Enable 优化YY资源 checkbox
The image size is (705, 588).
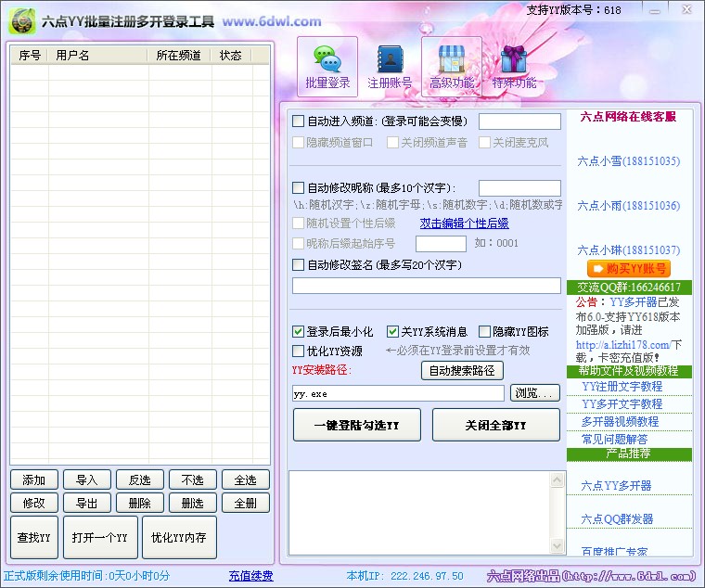click(298, 351)
